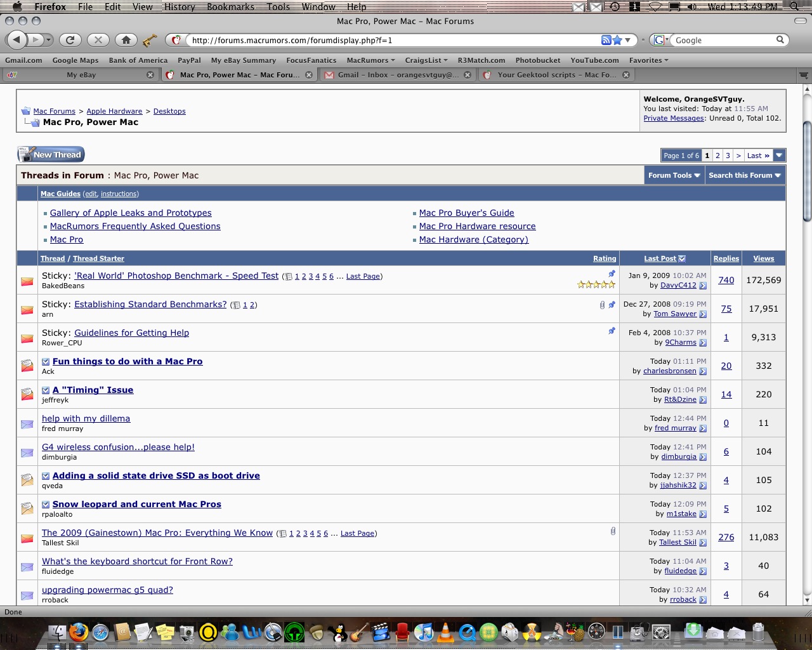The image size is (812, 650).
Task: Click the key icon in the navigation toolbar
Action: click(x=150, y=41)
